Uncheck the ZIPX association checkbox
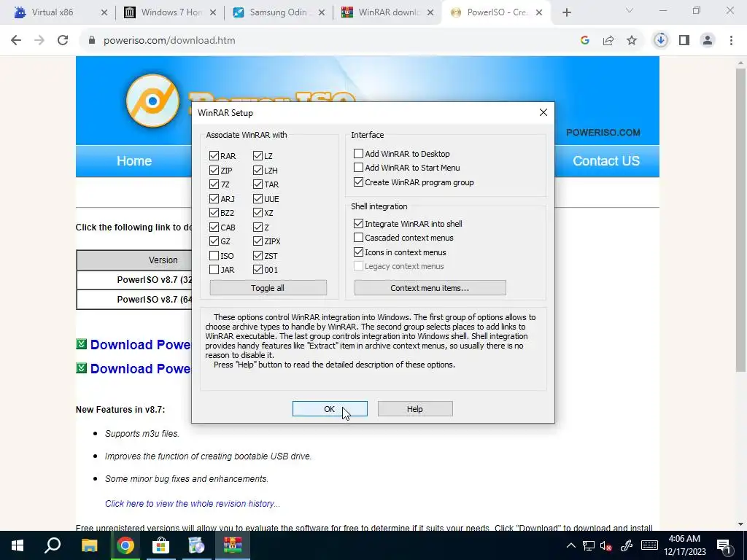This screenshot has height=560, width=747. 258,241
